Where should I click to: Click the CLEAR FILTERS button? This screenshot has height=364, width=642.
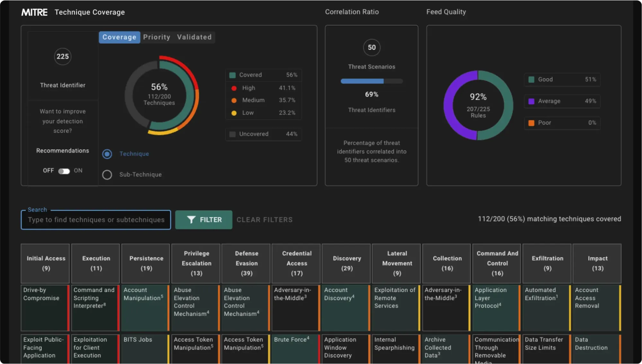click(x=265, y=220)
